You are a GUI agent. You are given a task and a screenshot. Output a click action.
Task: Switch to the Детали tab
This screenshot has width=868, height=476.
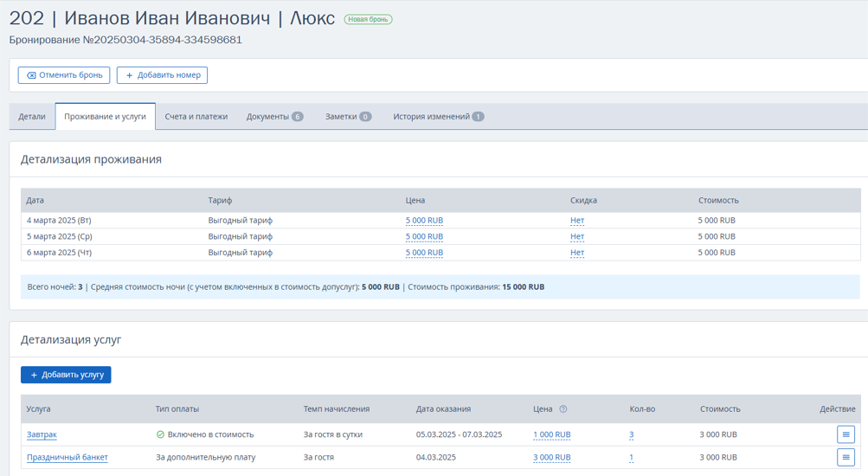(x=32, y=117)
